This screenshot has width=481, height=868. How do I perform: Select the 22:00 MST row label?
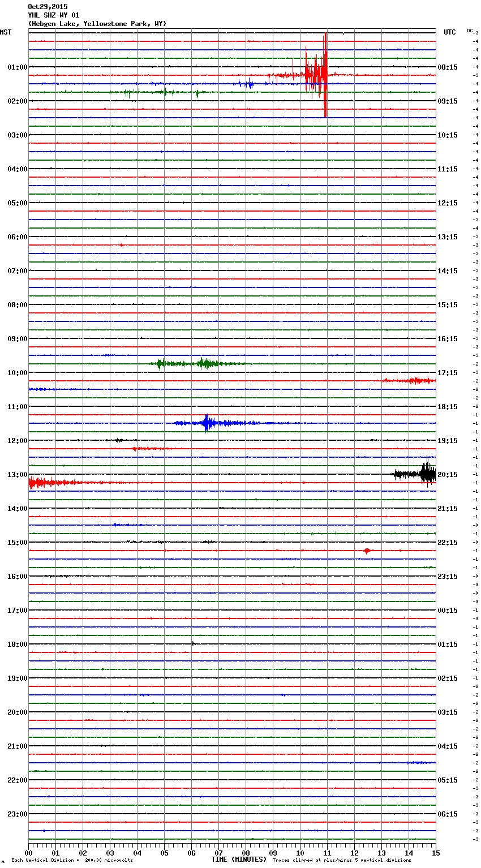click(x=17, y=780)
